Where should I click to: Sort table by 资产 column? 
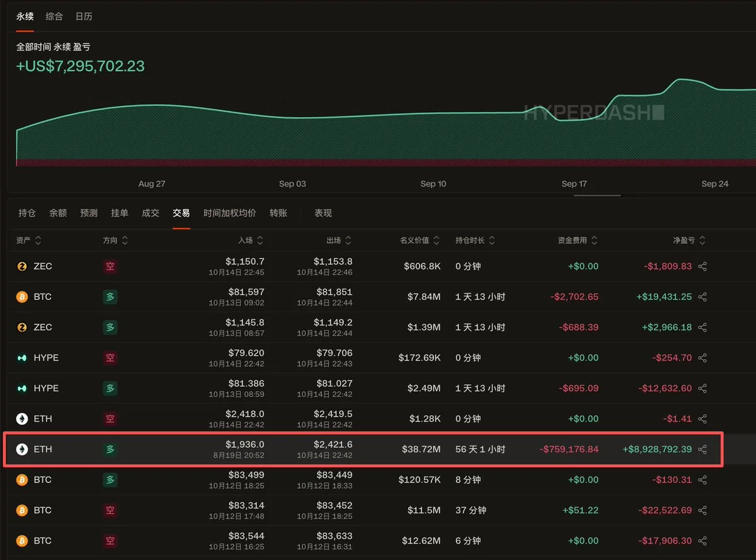click(29, 241)
